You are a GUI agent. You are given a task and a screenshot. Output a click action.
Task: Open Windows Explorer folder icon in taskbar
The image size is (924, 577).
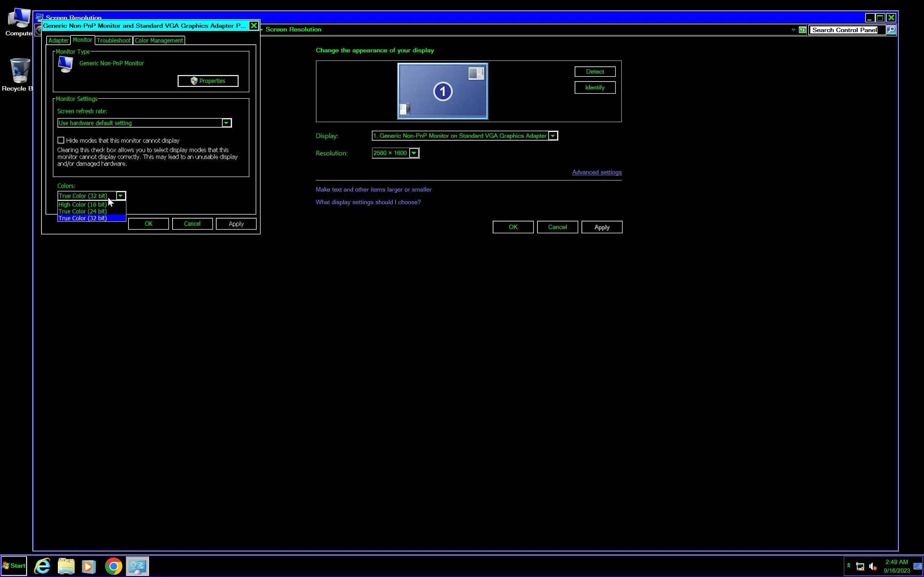click(x=66, y=566)
